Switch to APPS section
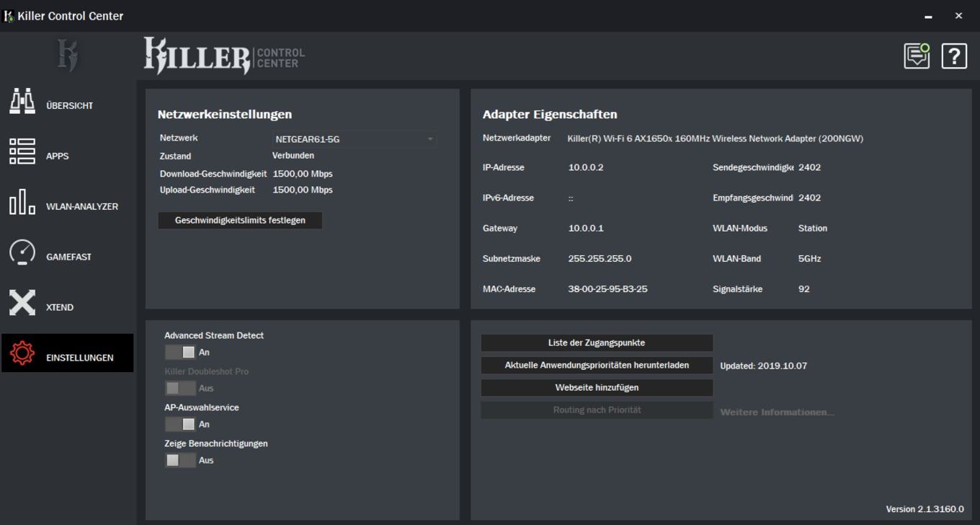This screenshot has width=980, height=525. pos(58,156)
